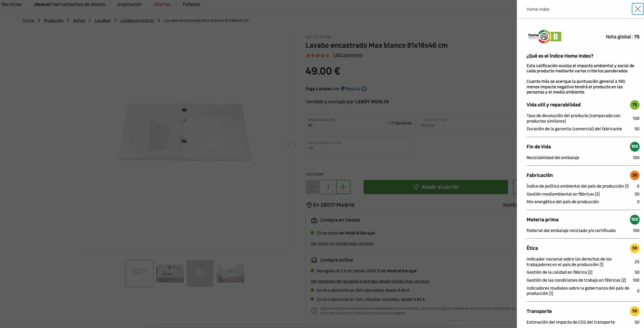
Task: Show next product image with arrow
Action: [x=288, y=144]
